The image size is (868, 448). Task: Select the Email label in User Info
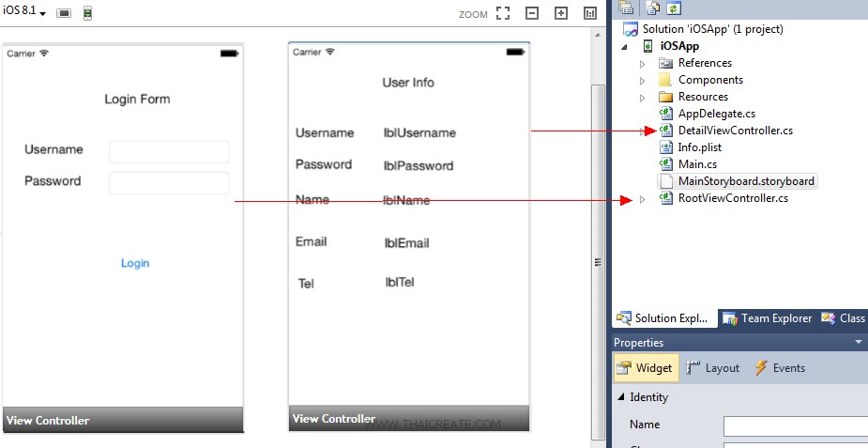pyautogui.click(x=312, y=241)
